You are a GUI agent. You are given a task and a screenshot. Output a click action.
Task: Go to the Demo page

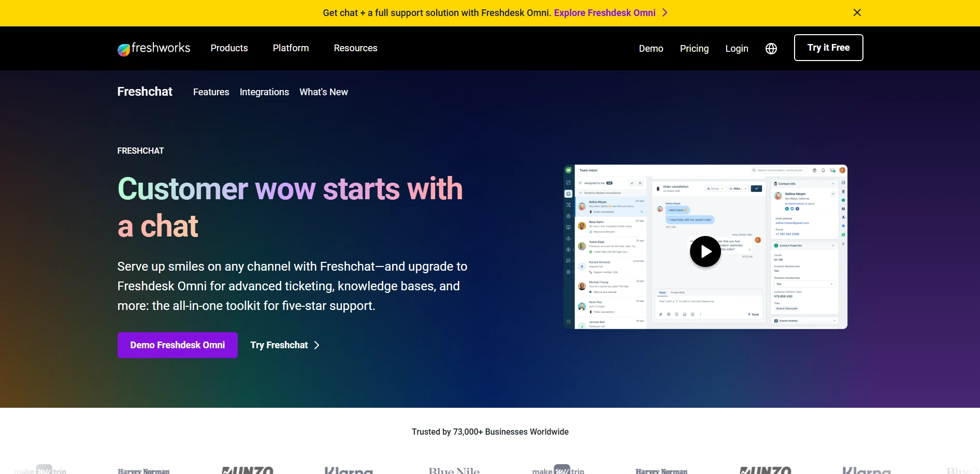tap(651, 48)
